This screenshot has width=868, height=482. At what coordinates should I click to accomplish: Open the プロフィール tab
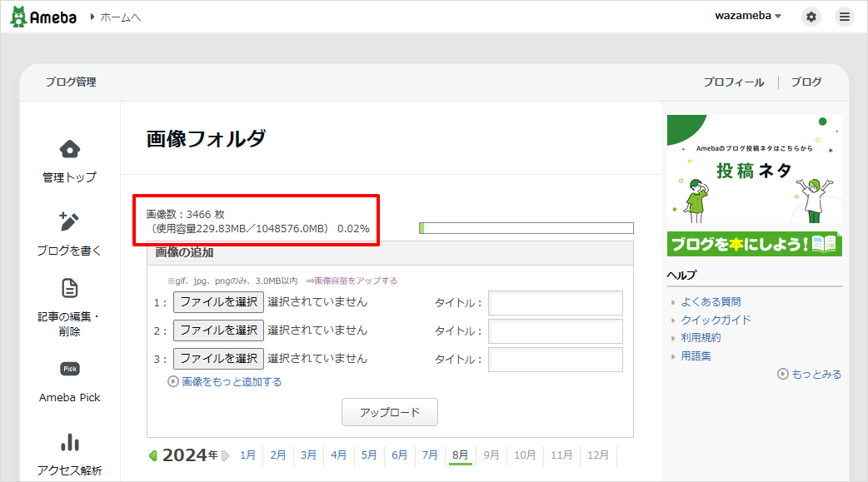coord(734,82)
